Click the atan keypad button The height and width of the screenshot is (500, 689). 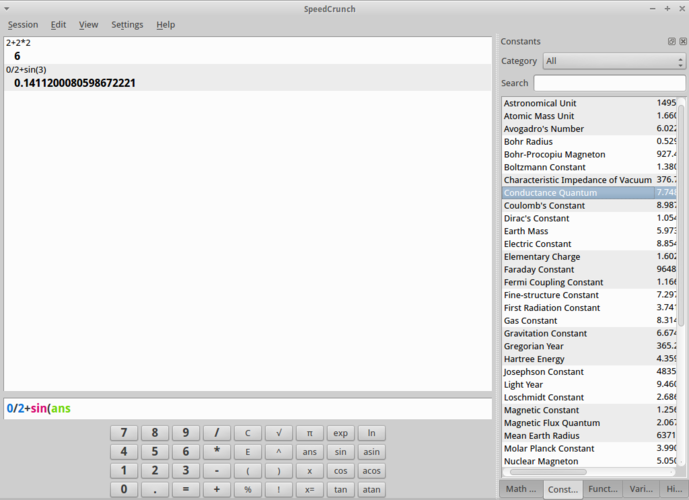tap(371, 489)
